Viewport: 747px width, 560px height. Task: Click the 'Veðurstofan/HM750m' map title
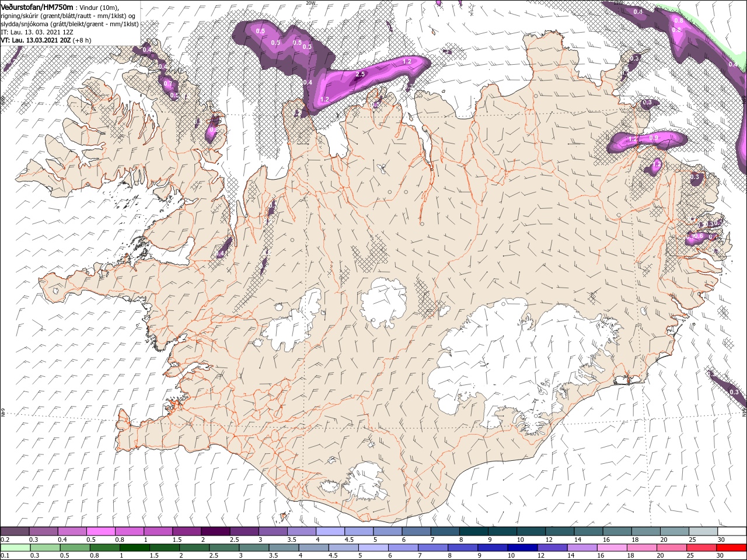[37, 6]
